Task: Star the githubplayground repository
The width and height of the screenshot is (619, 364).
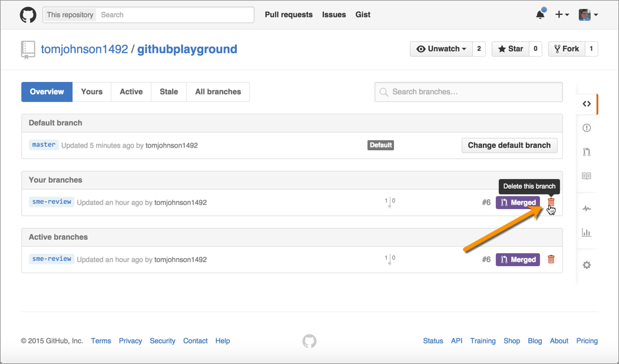Action: point(510,49)
